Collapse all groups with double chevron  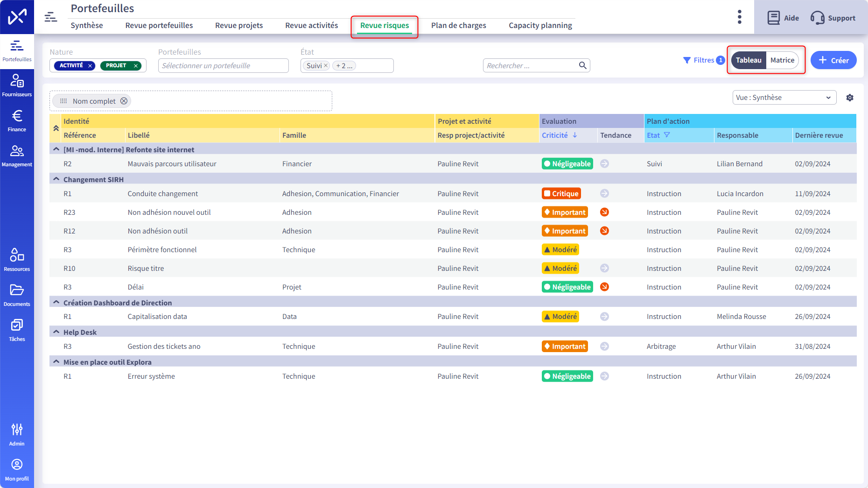(56, 128)
